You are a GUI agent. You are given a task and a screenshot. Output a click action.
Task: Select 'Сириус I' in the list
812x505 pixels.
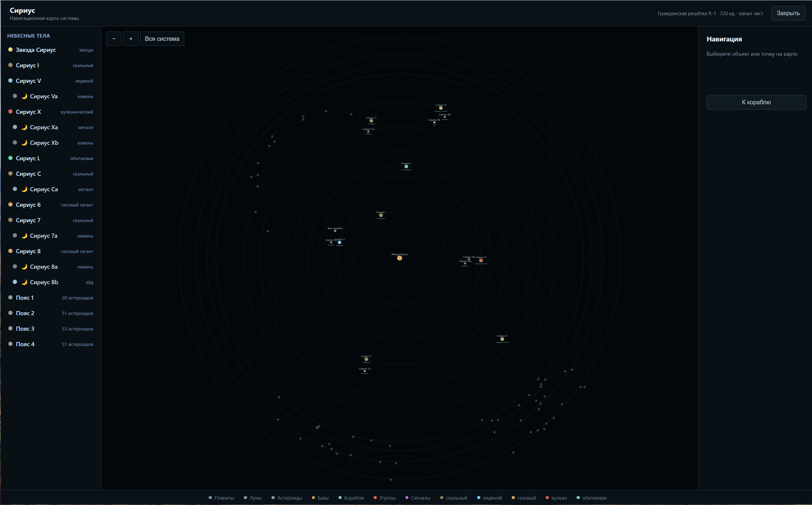[x=51, y=66]
